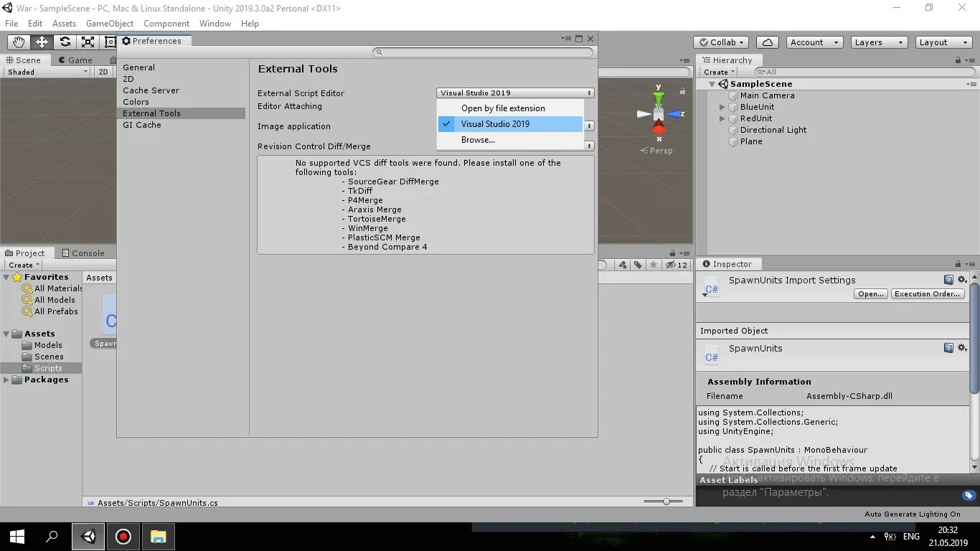Choose Visual Studio 2019 in dropdown list

[x=510, y=124]
